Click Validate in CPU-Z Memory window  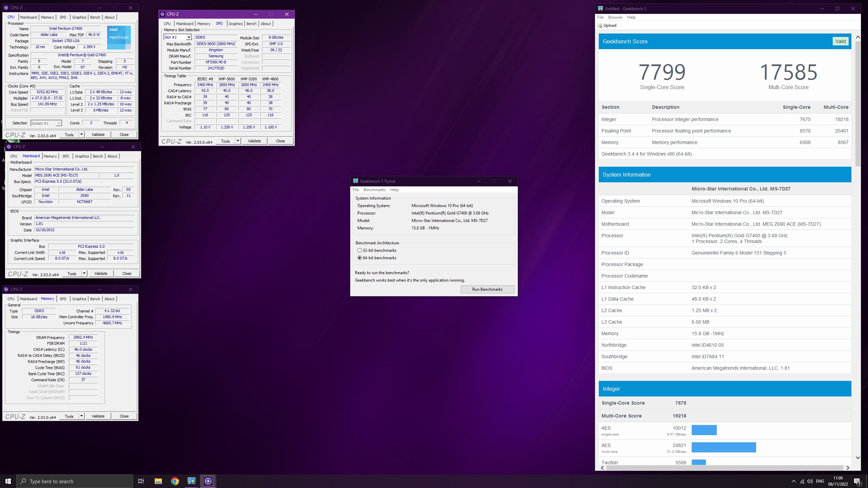98,416
